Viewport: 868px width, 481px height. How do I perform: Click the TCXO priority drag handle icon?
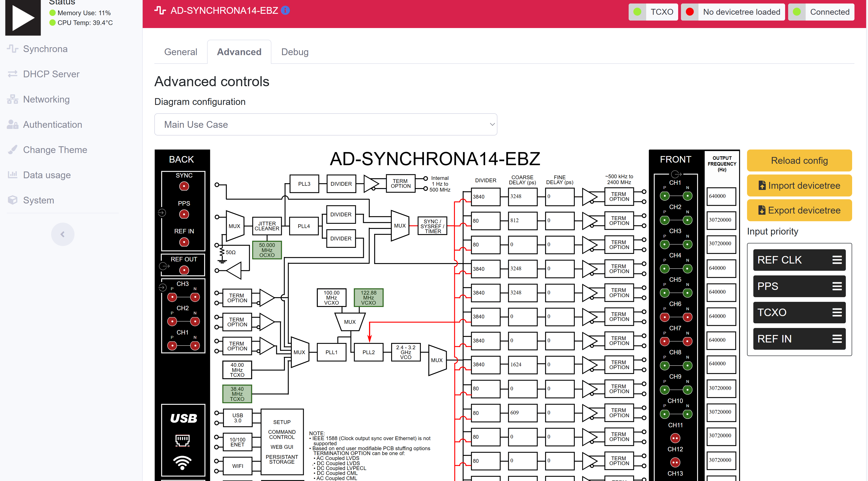837,313
